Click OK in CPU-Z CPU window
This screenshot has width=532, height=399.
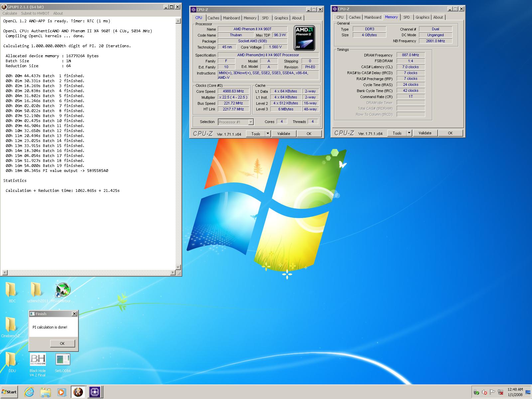309,134
